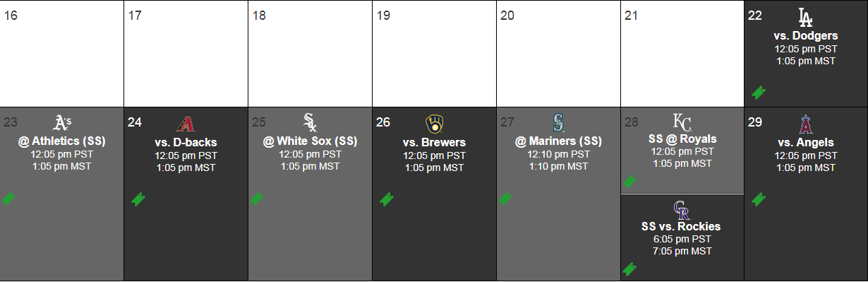Click ticket icon for SS vs. Rockies game

629,269
